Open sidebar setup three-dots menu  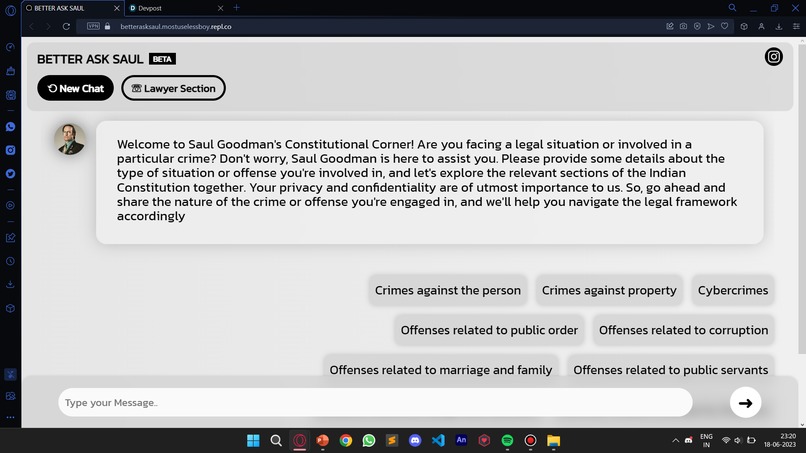tap(10, 418)
